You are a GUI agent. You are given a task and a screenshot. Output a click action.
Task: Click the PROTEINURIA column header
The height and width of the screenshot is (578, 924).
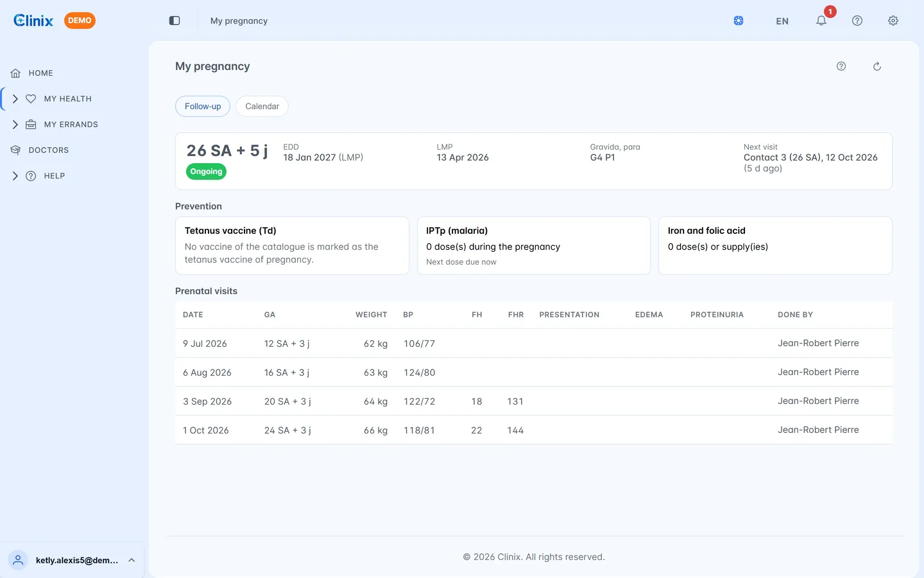[x=717, y=315]
